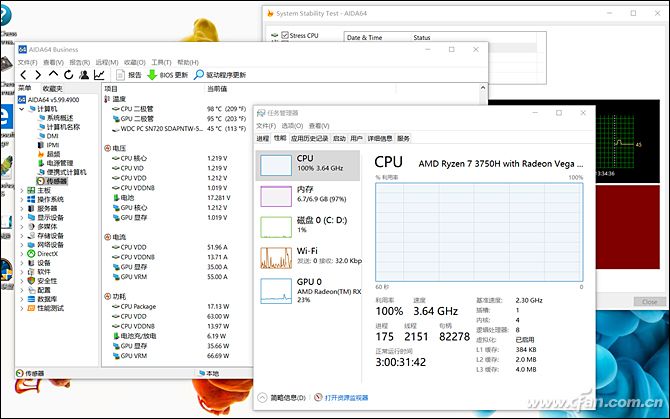Switch to the 收藏夹 tab in AIDA64 sidebar
Screen dimensions: 670x419
coord(51,88)
